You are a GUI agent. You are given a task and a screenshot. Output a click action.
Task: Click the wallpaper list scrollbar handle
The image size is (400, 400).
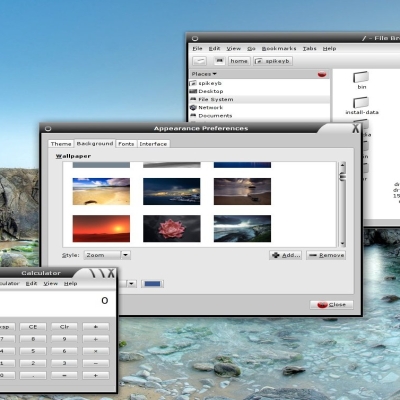342,177
